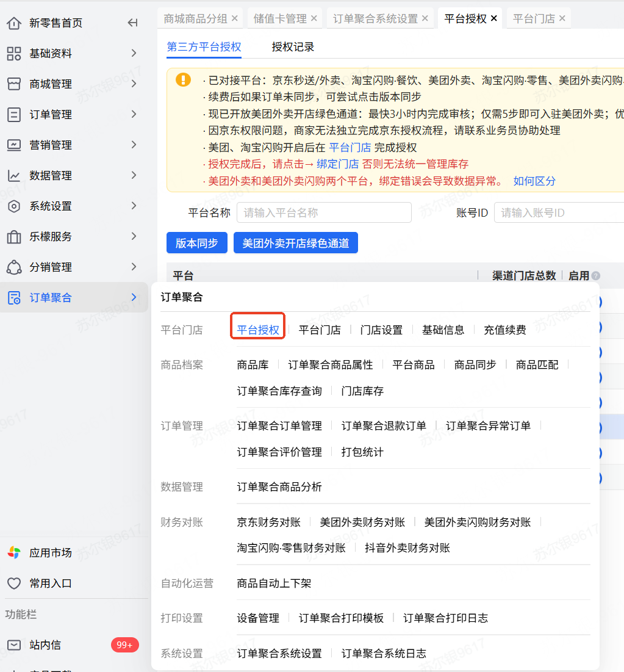
Task: Select the 第三方平台授权 sub-tab
Action: 204,47
